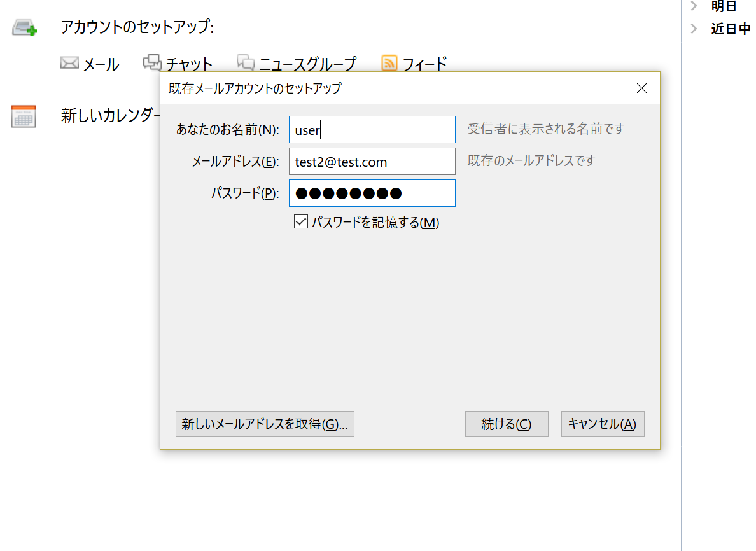
Task: Select the 明日 task group
Action: pyautogui.click(x=725, y=6)
